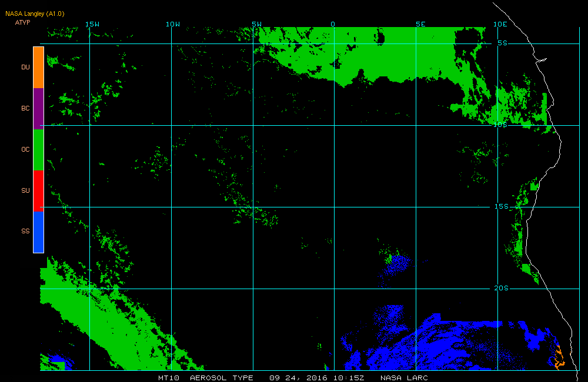Image resolution: width=588 pixels, height=382 pixels.
Task: Click the ATYP label
Action: click(22, 22)
